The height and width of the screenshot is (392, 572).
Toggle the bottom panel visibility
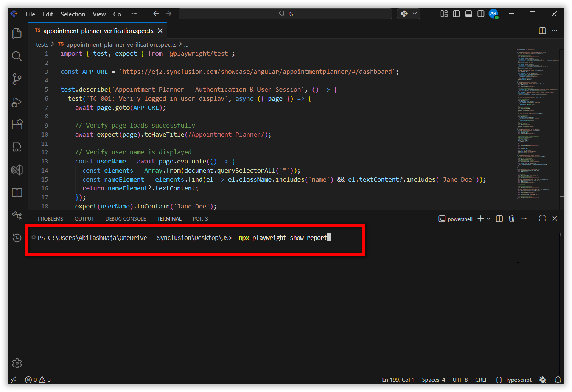(468, 14)
